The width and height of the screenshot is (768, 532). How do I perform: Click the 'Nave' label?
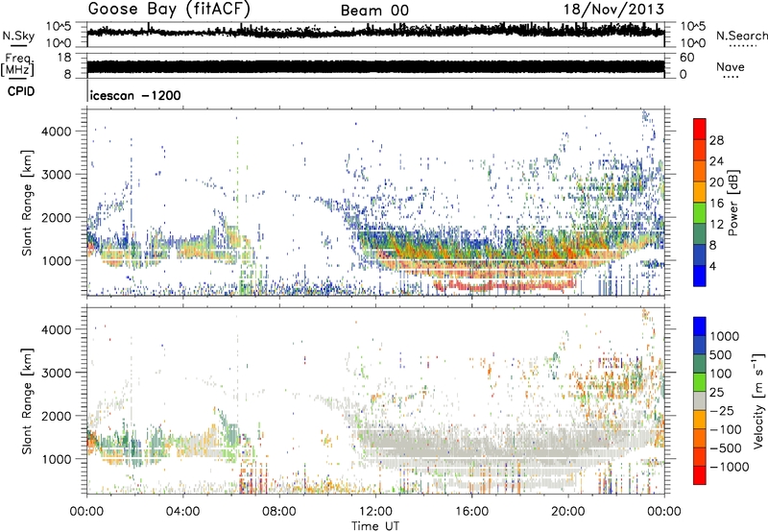731,66
